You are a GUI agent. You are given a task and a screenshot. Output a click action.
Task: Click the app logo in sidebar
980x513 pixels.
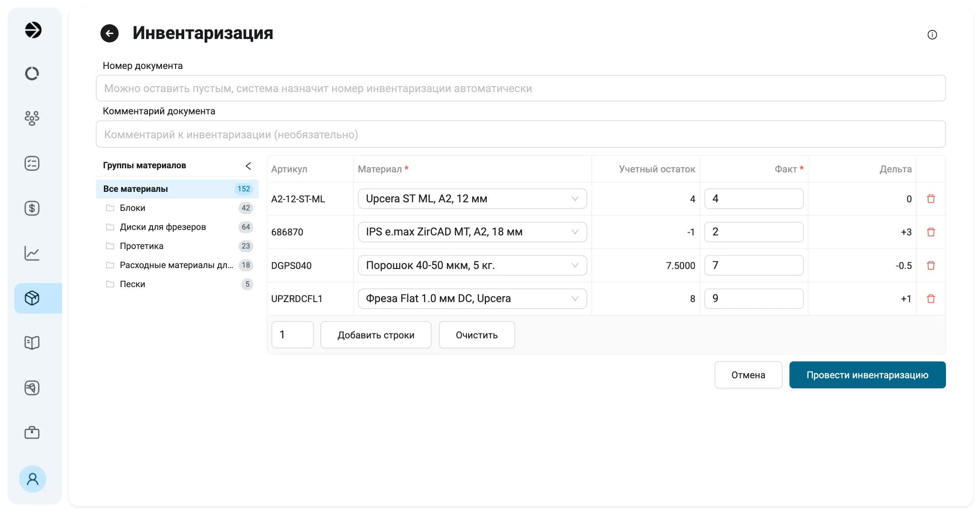tap(33, 30)
